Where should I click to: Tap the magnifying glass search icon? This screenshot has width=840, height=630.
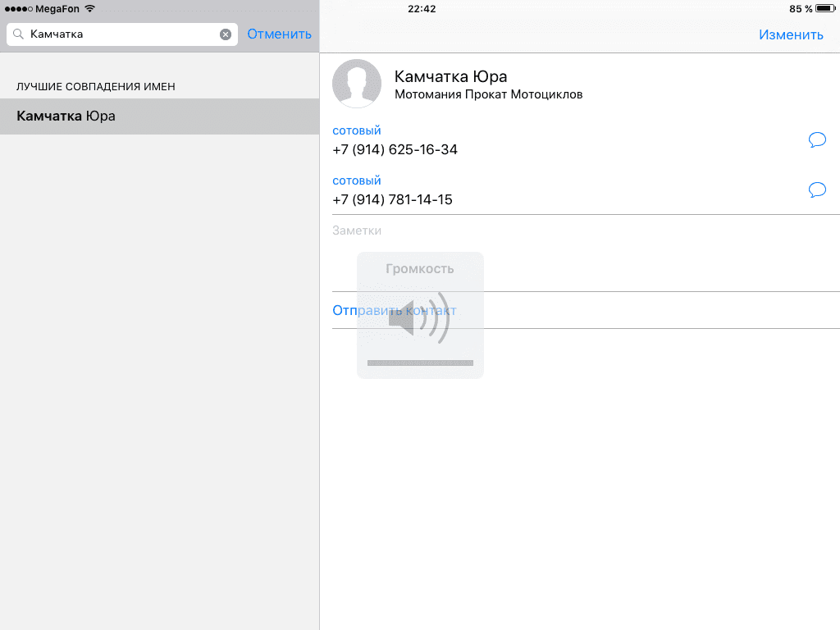coord(18,34)
